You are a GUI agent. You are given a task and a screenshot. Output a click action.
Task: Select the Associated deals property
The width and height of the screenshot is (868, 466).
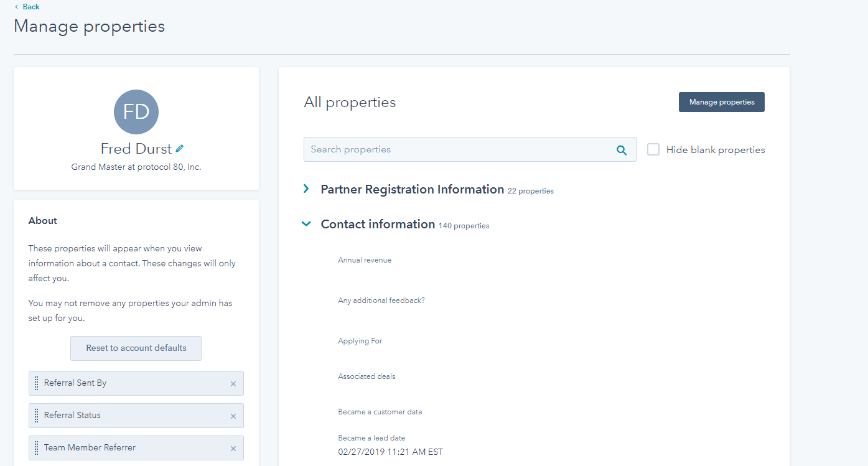366,376
